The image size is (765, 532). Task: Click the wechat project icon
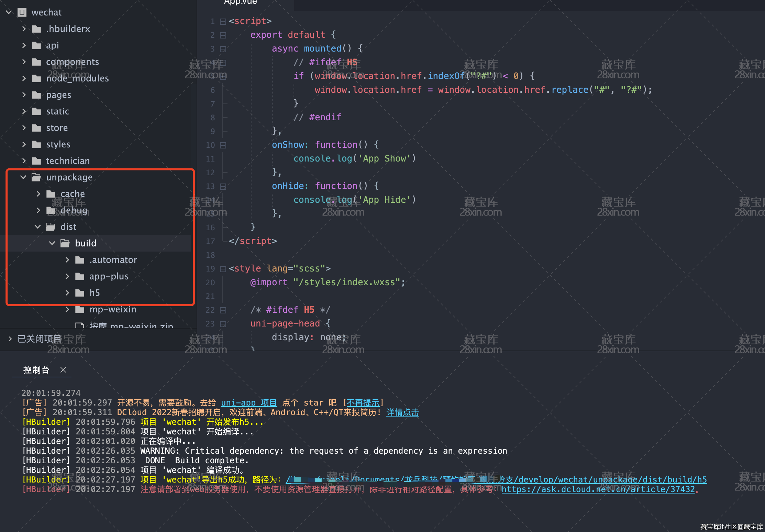tap(22, 12)
